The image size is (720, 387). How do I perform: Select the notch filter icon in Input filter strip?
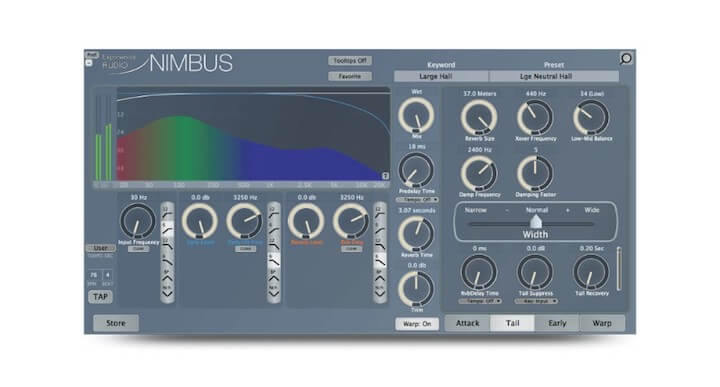coord(168,292)
